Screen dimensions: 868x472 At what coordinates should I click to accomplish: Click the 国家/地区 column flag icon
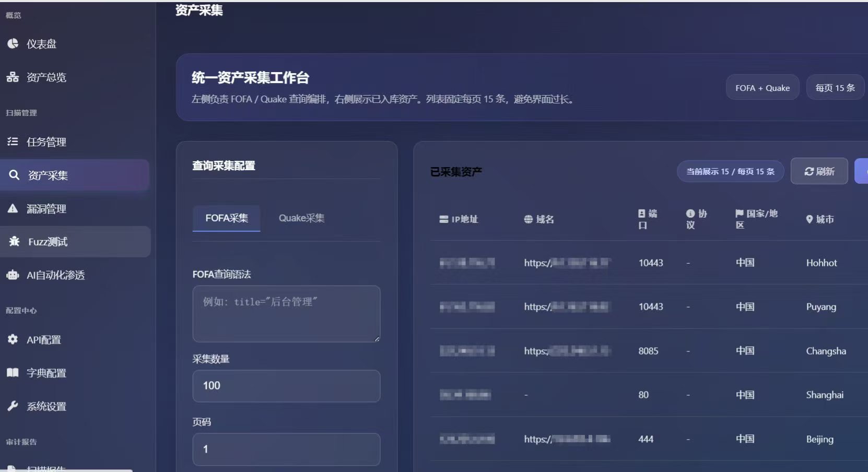[x=740, y=214]
